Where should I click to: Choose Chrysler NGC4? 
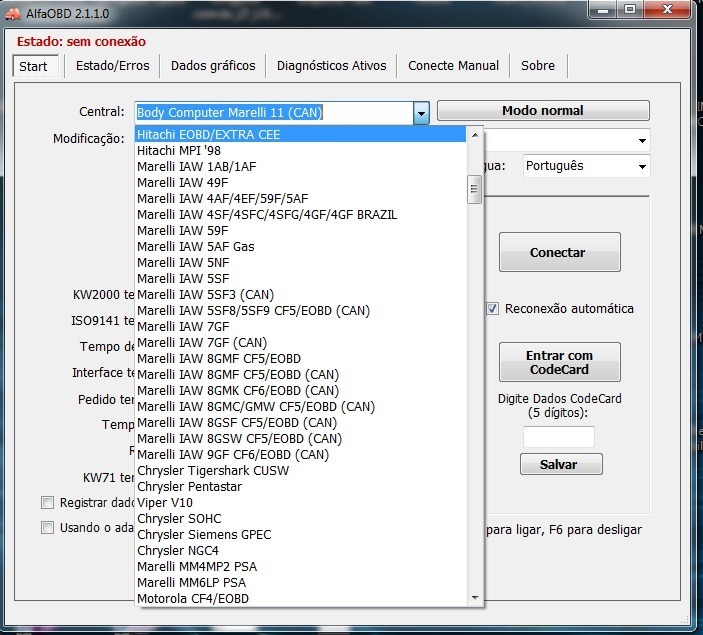[300, 551]
